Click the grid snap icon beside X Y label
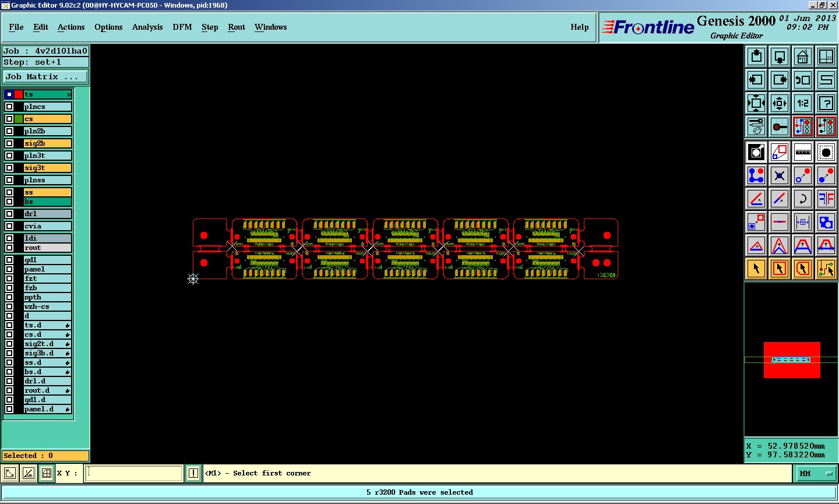The height and width of the screenshot is (504, 839). point(47,473)
